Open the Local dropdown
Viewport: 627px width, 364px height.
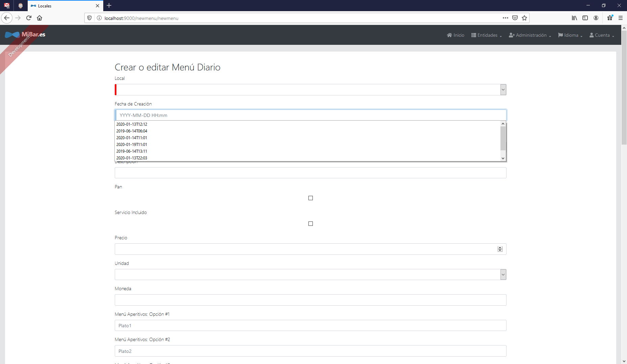point(503,90)
